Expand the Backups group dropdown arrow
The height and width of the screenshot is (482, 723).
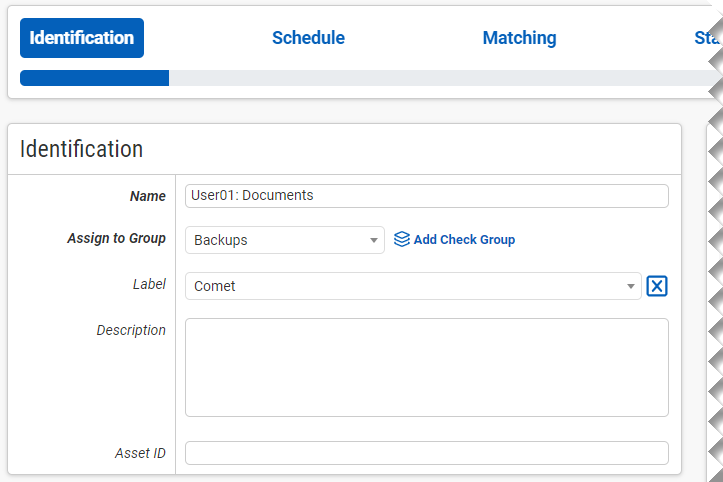(373, 240)
